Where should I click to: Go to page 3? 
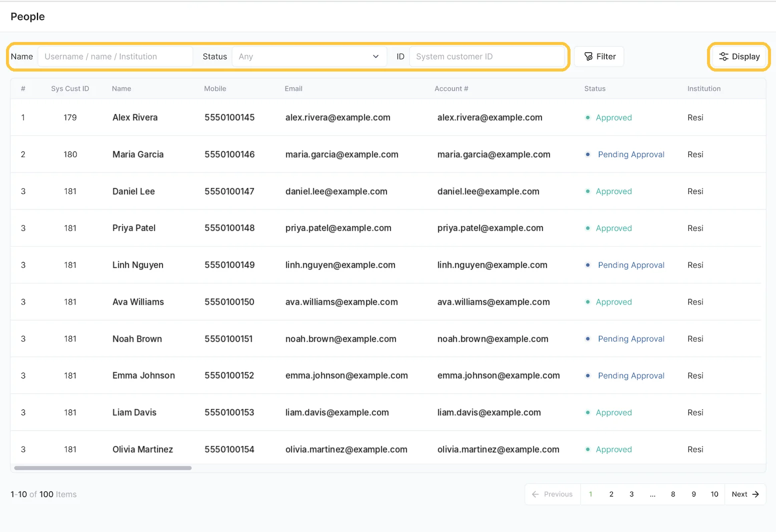(631, 494)
